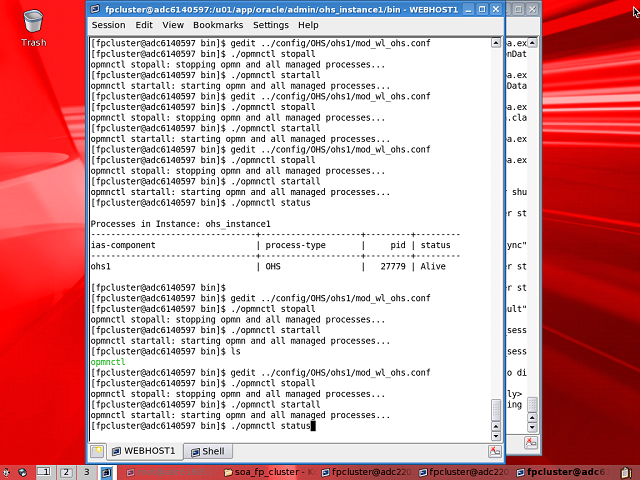Click the 'Processes in Instance: ohs_instance1' line
This screenshot has height=480, width=640.
point(180,224)
